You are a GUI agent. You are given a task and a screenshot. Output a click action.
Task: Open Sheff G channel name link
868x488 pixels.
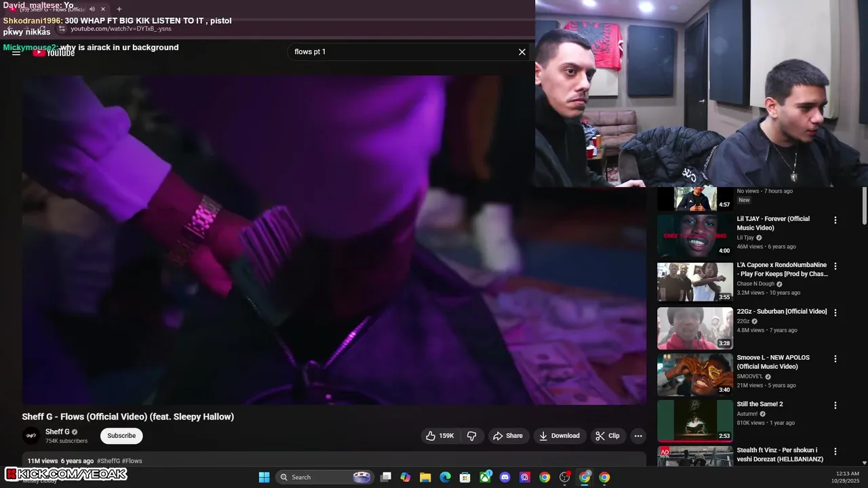coord(58,432)
